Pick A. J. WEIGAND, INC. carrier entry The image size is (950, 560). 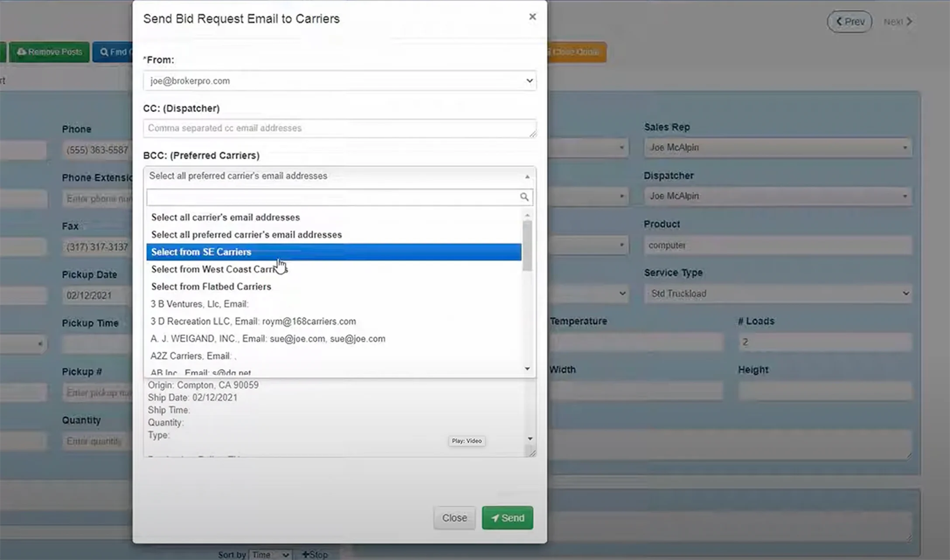pyautogui.click(x=267, y=339)
